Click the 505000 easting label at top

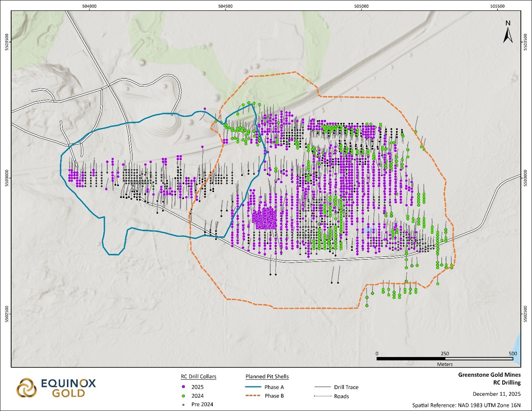coord(362,6)
